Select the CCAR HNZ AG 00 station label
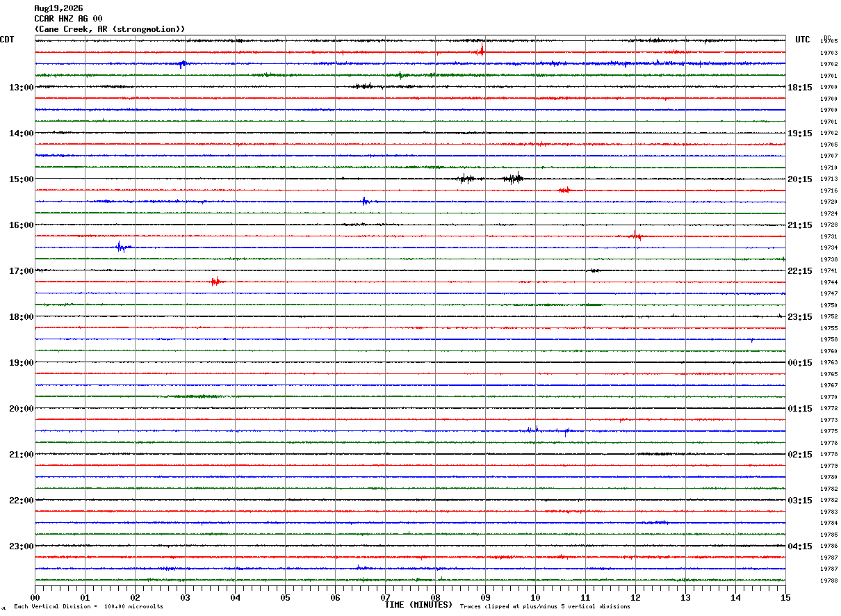This screenshot has height=616, width=841. point(68,19)
